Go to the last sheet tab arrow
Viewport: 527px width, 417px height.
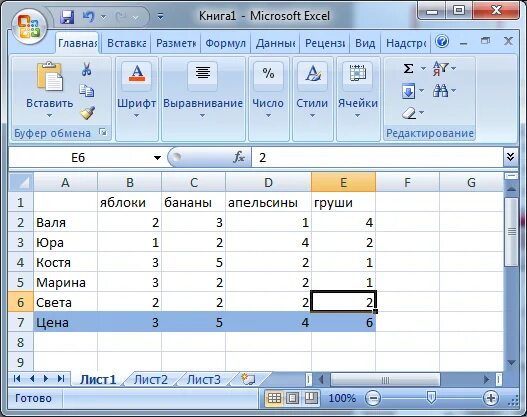click(61, 379)
